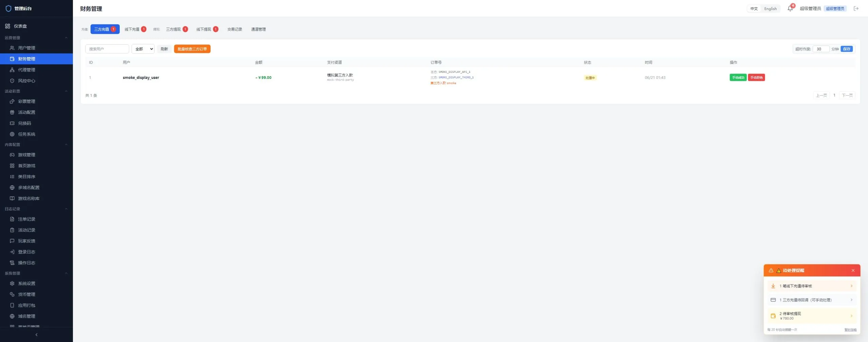Image resolution: width=868 pixels, height=342 pixels.
Task: Click the green 手动成功 button
Action: tap(738, 78)
